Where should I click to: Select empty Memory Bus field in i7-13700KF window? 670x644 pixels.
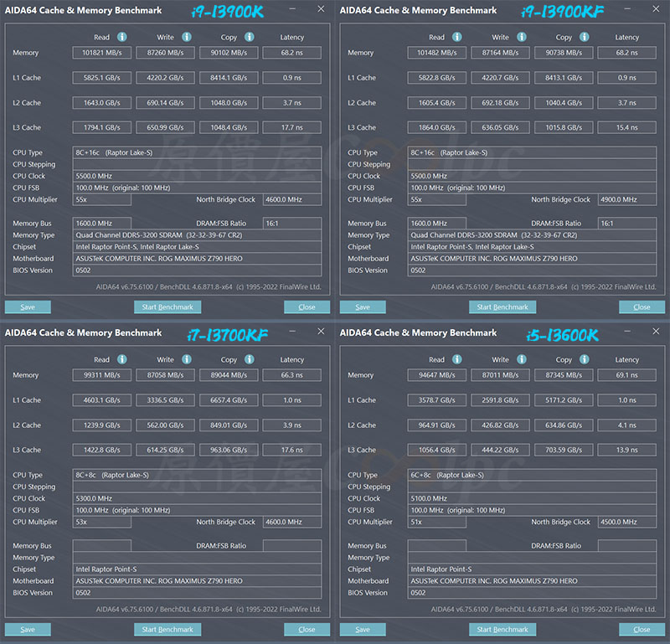(101, 546)
